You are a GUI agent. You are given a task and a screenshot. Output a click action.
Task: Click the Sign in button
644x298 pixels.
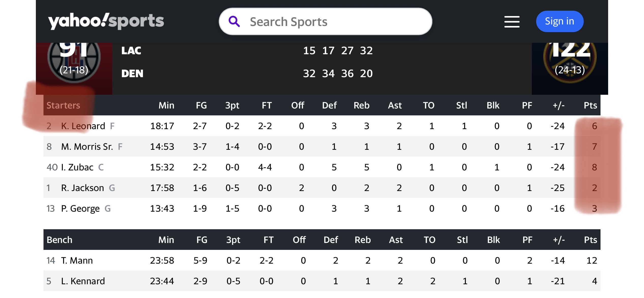coord(560,21)
